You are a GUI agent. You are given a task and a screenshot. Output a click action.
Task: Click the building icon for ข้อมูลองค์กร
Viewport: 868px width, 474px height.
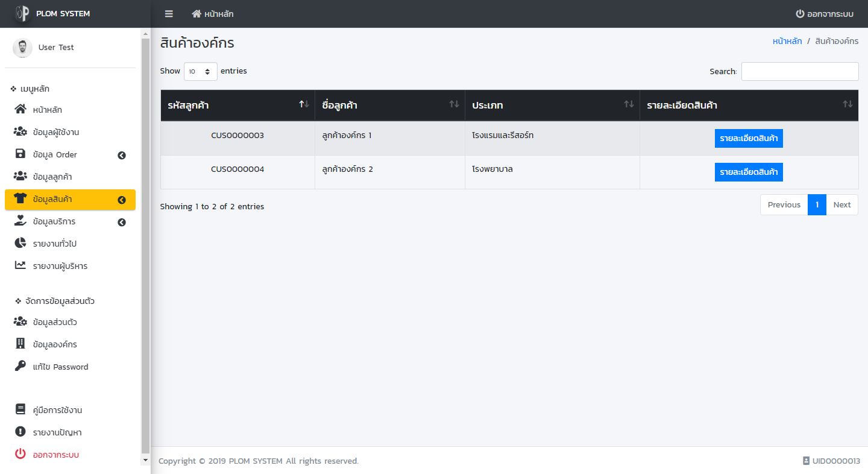(20, 344)
